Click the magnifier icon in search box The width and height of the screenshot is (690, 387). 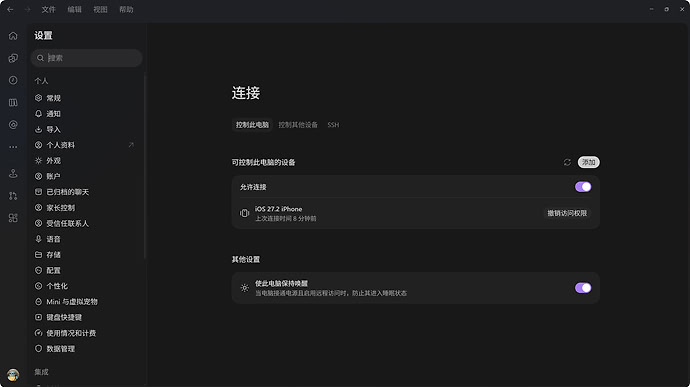point(40,58)
